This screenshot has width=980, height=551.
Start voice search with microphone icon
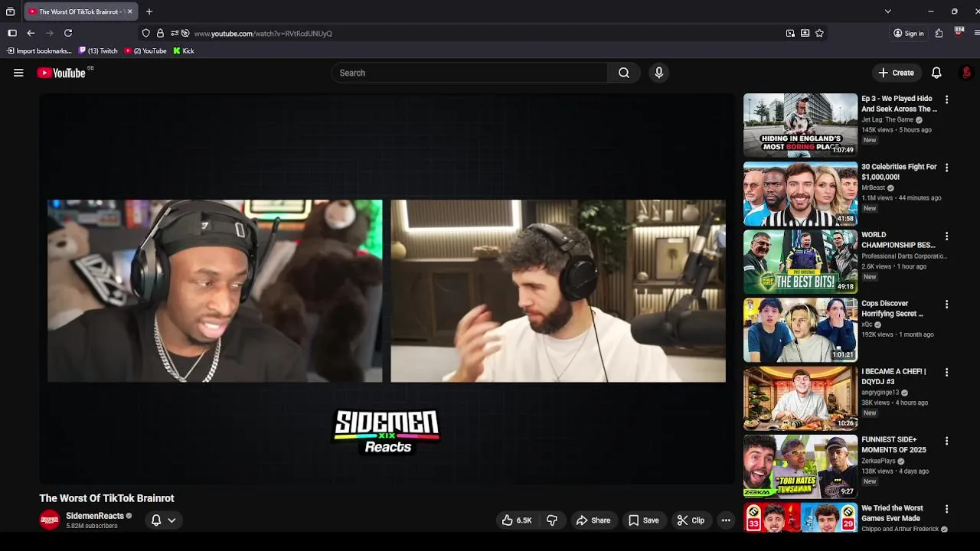pyautogui.click(x=658, y=73)
